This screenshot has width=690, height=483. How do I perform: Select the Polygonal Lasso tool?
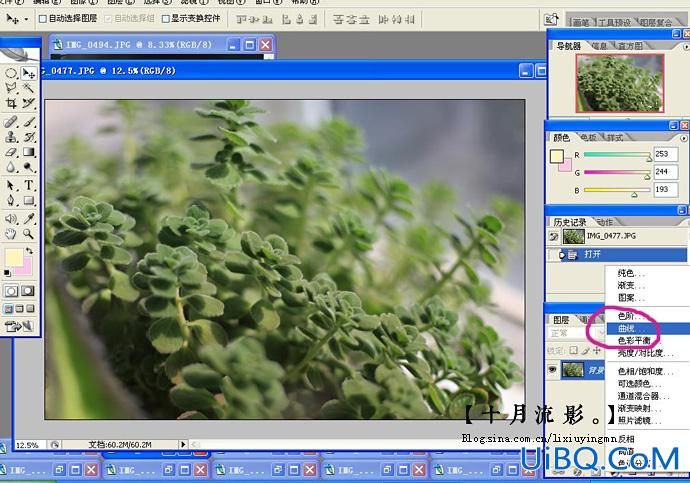11,88
